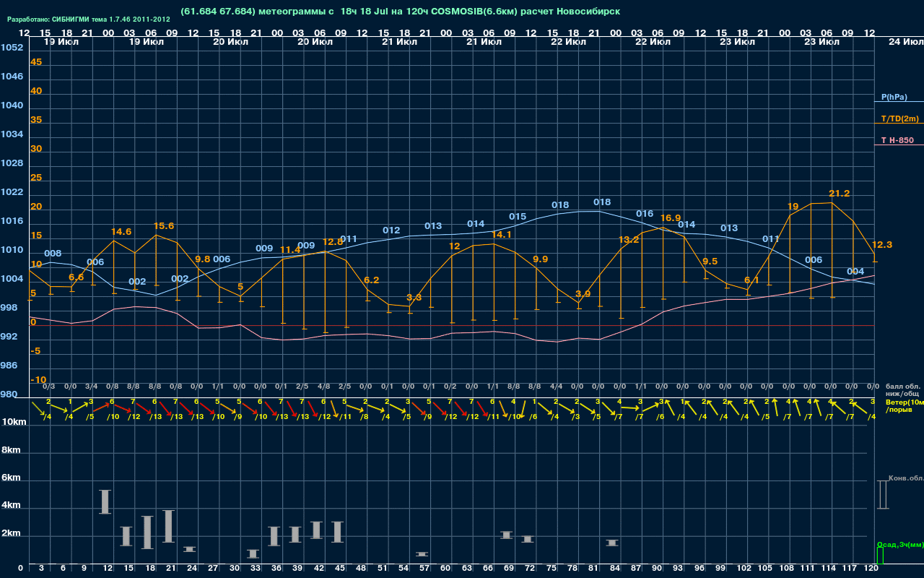Click the 3 forecast hour label

pyautogui.click(x=41, y=569)
